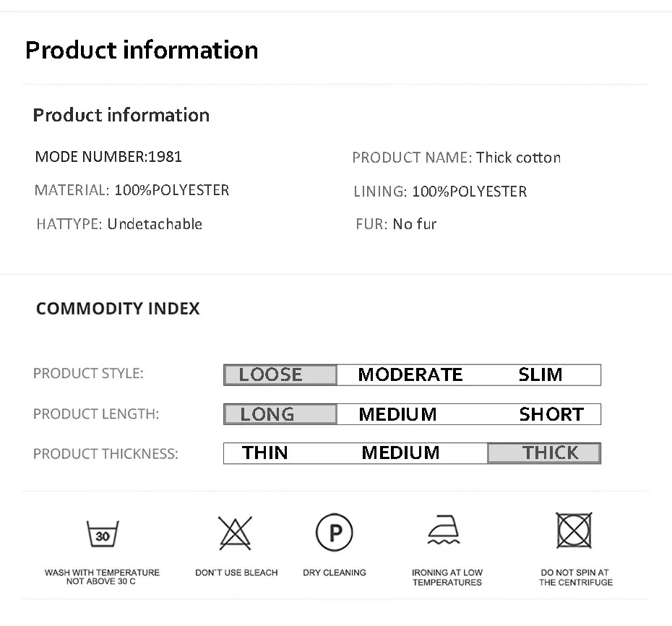The image size is (672, 626).
Task: Pick THIN product thickness
Action: click(264, 453)
